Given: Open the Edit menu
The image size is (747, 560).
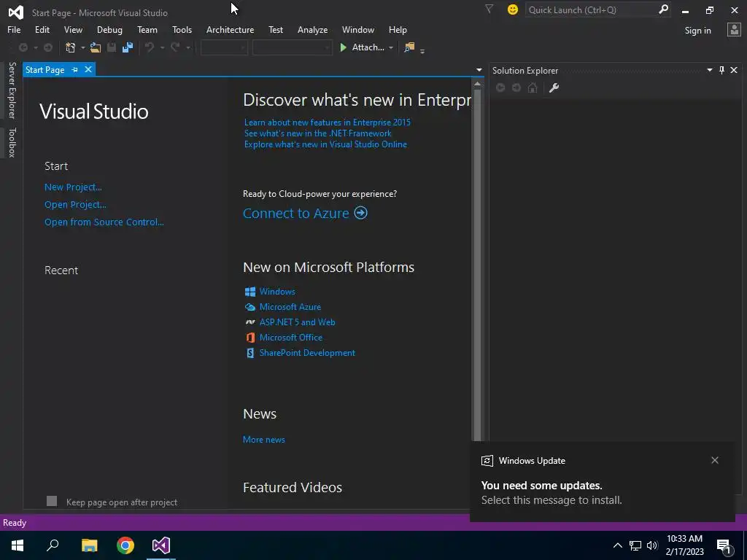Looking at the screenshot, I should click(42, 29).
